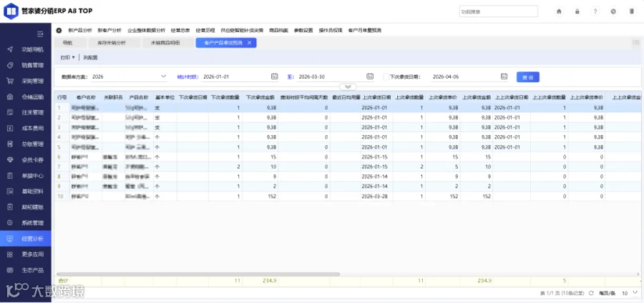The image size is (644, 303).
Task: Enable the next pickup date checkbox
Action: [x=386, y=76]
